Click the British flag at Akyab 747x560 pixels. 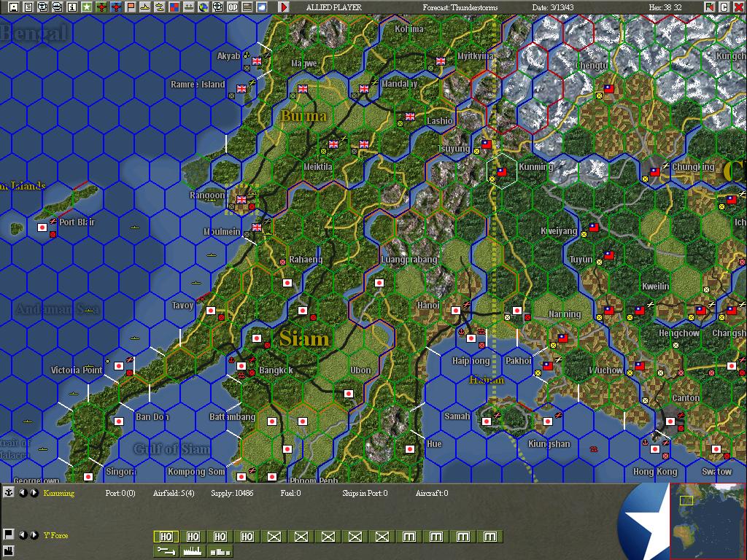pyautogui.click(x=257, y=61)
